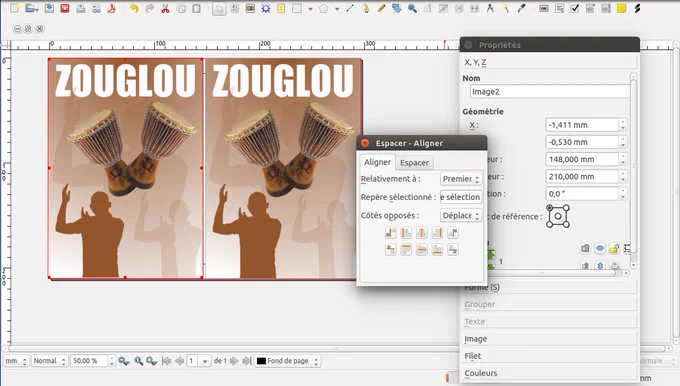Select the Line tool
Image resolution: width=680 pixels, height=386 pixels.
(350, 8)
